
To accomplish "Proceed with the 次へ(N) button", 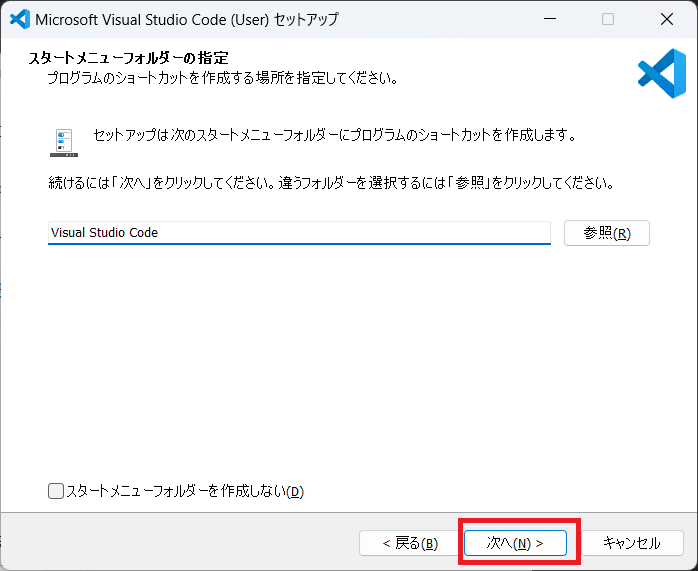I will coord(515,543).
